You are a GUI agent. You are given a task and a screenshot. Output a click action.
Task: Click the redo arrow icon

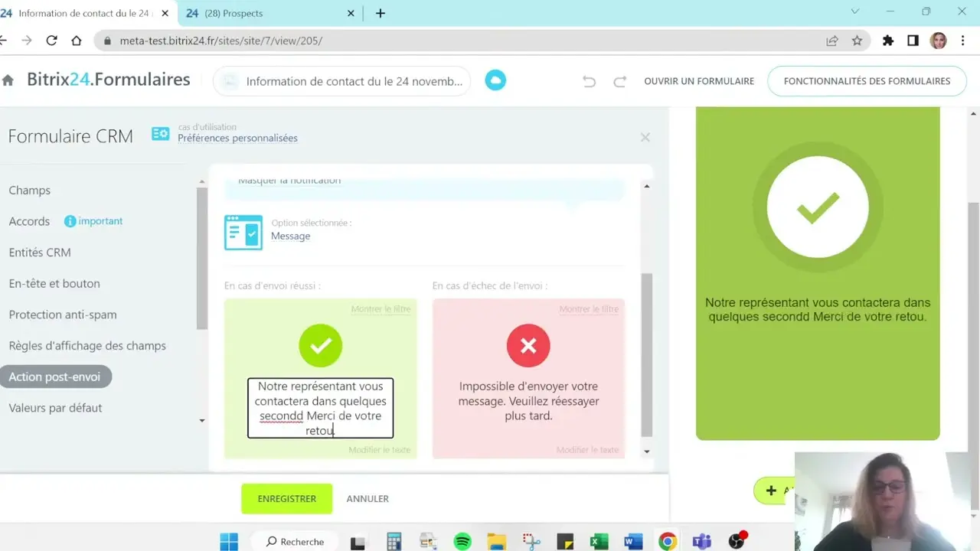click(618, 80)
